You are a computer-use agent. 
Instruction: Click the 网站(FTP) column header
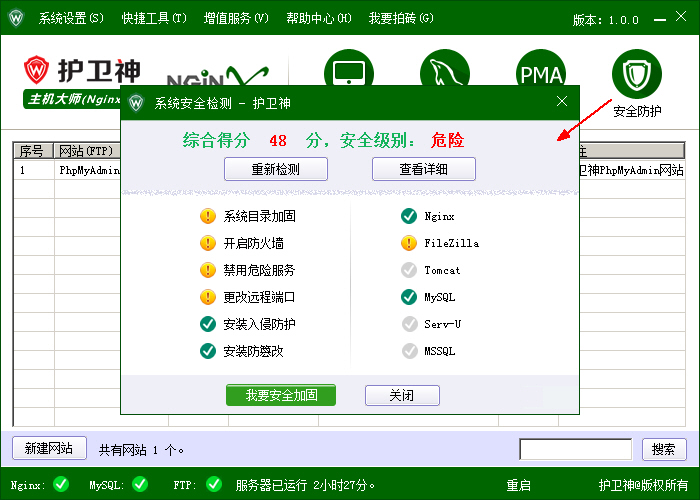pos(87,151)
